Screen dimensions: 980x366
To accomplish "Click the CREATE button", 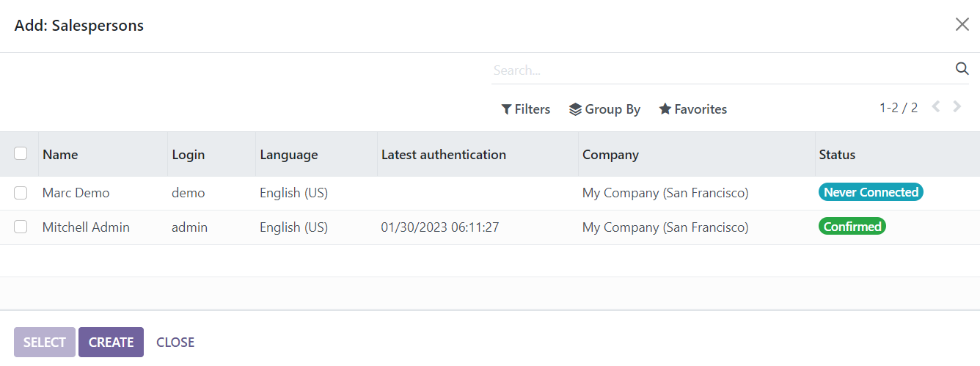I will click(x=111, y=342).
